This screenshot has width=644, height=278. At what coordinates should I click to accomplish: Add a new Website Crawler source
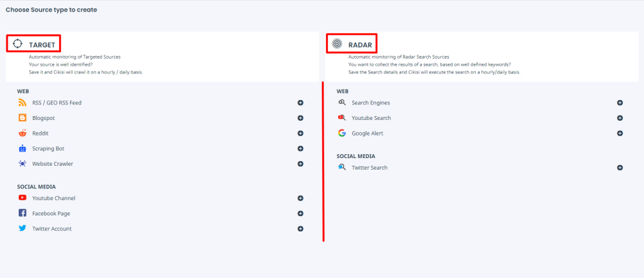click(300, 164)
